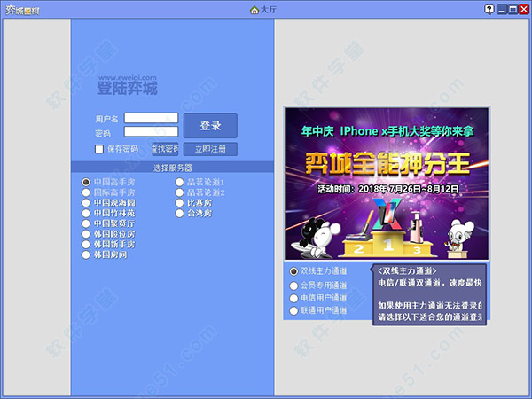Viewport: 532px width, 399px height.
Task: Click the 双线主力通道 tooltip description
Action: (429, 294)
